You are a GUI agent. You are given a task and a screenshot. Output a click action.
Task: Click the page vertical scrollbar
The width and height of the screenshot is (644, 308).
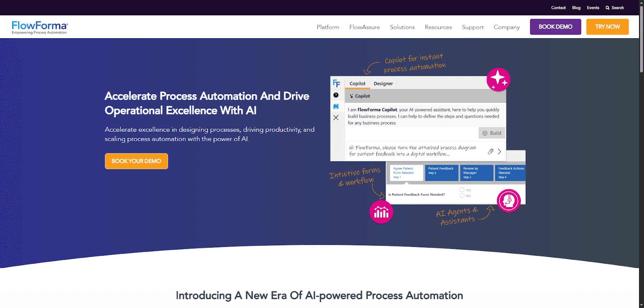[642, 40]
